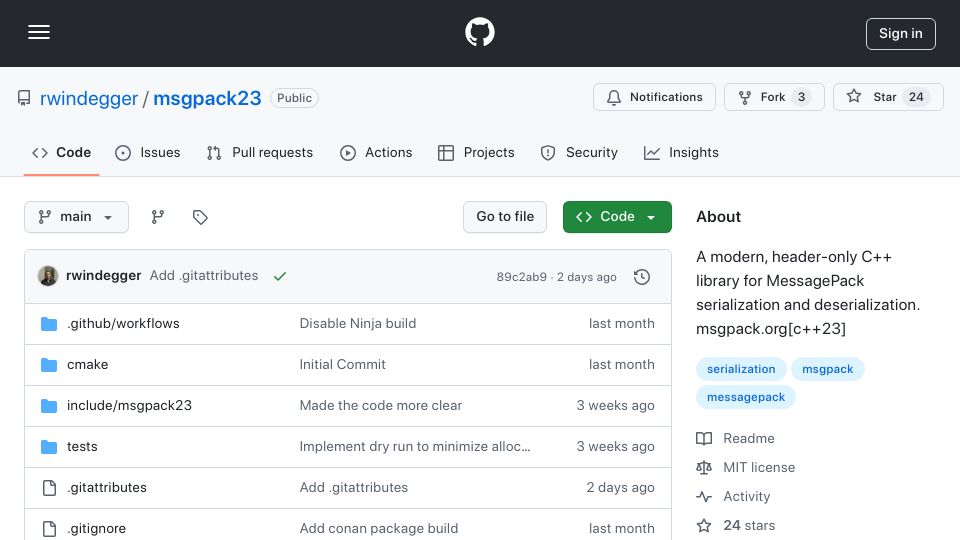The width and height of the screenshot is (960, 540).
Task: Open the cmake folder
Action: (x=88, y=364)
